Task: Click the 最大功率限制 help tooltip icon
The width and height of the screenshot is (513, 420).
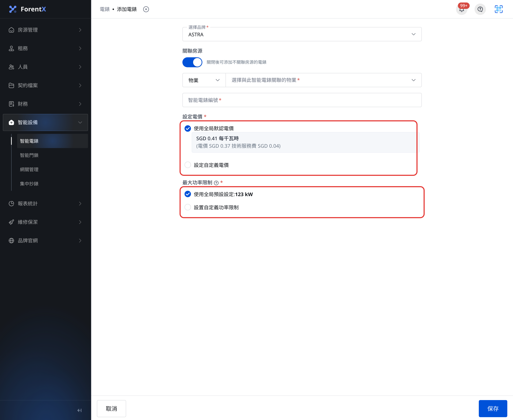Action: point(216,183)
